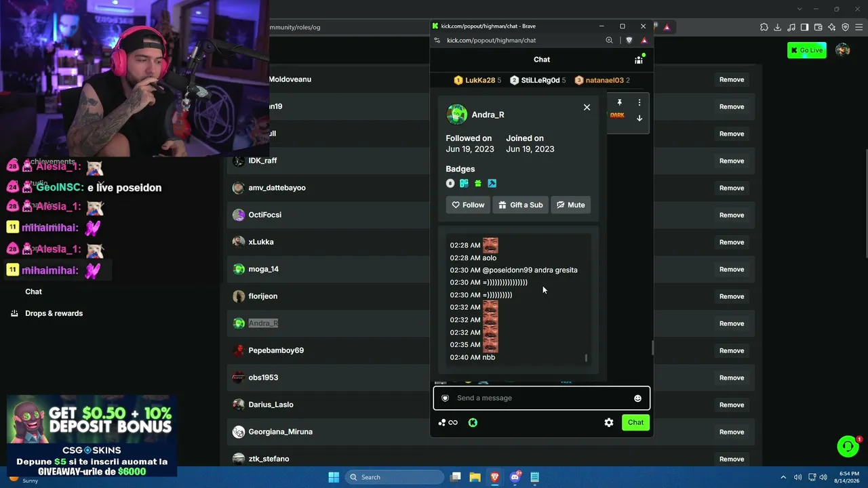
Task: Click Andra_R's avatar in user card
Action: coord(457,115)
